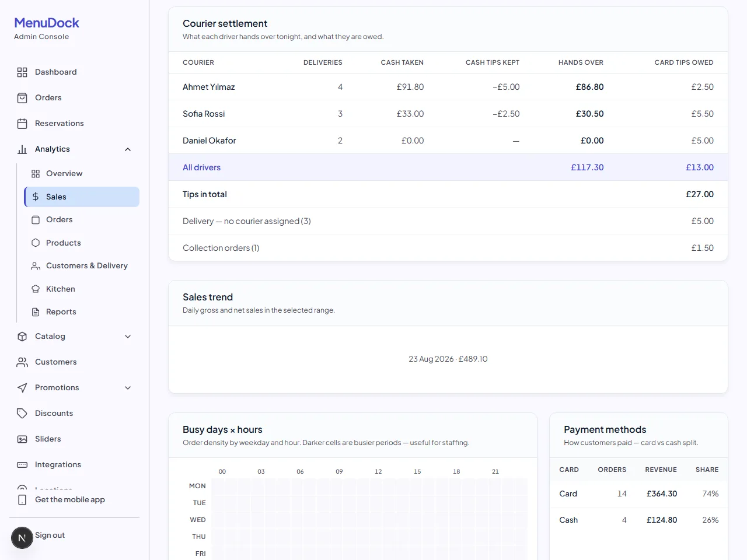Select Sales under Analytics
The width and height of the screenshot is (747, 560).
click(x=82, y=197)
